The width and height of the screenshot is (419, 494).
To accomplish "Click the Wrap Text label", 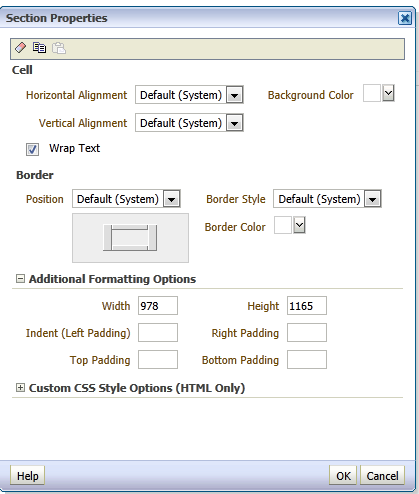I will [x=74, y=148].
